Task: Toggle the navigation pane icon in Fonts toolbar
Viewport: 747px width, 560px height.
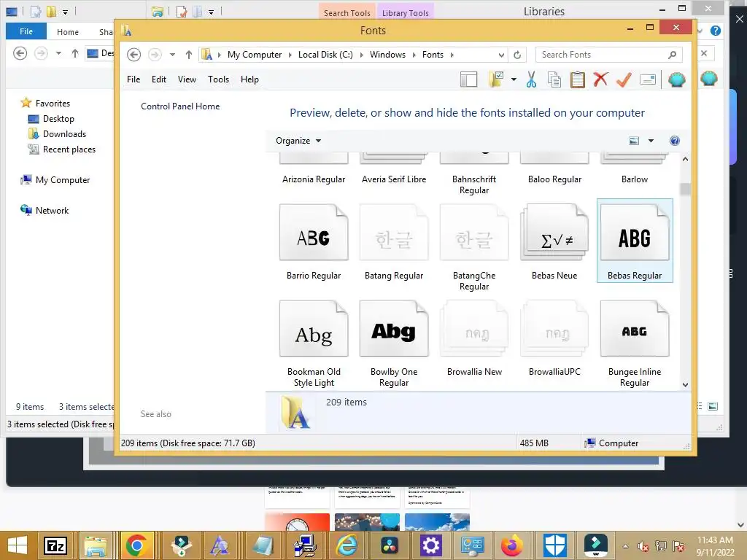Action: (469, 79)
